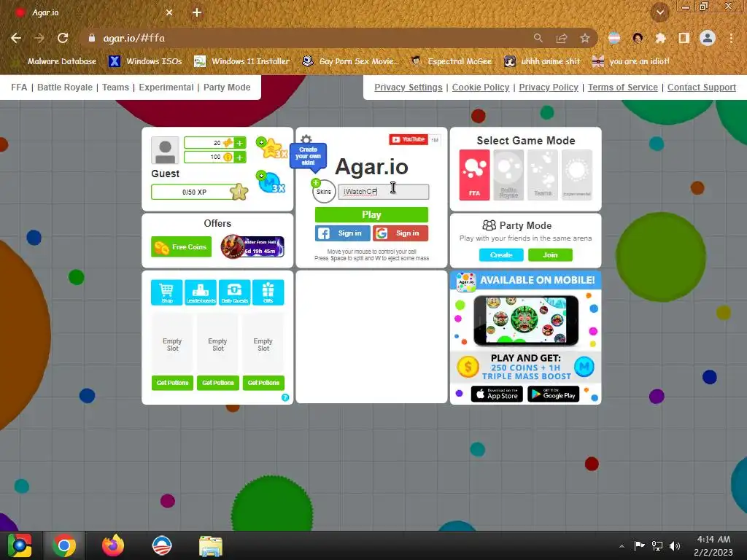Open the Gifts icon

tap(268, 292)
